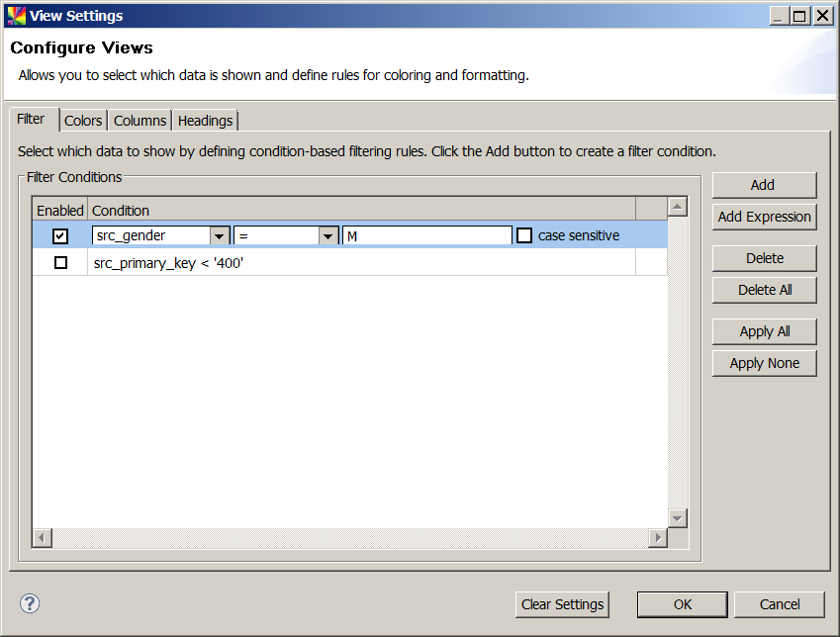Click Add to create a filter condition
Image resolution: width=840 pixels, height=637 pixels.
(x=763, y=185)
